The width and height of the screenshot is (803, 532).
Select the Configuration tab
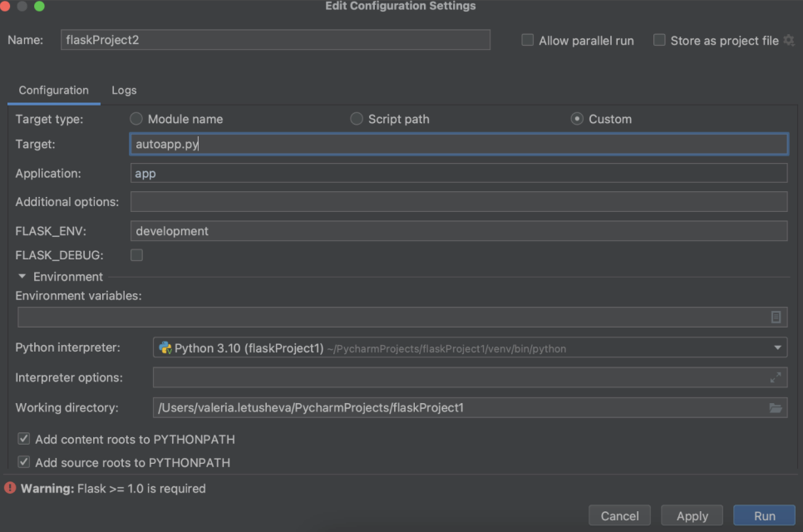(53, 90)
